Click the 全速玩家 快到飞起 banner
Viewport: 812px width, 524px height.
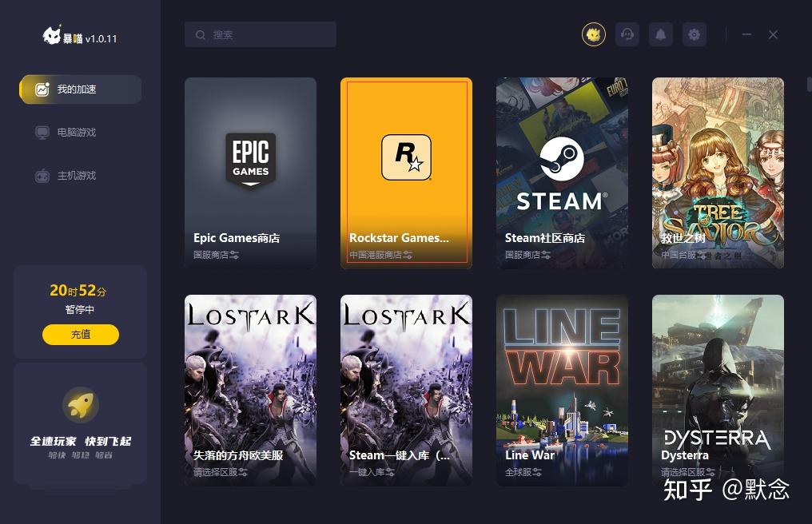click(80, 423)
